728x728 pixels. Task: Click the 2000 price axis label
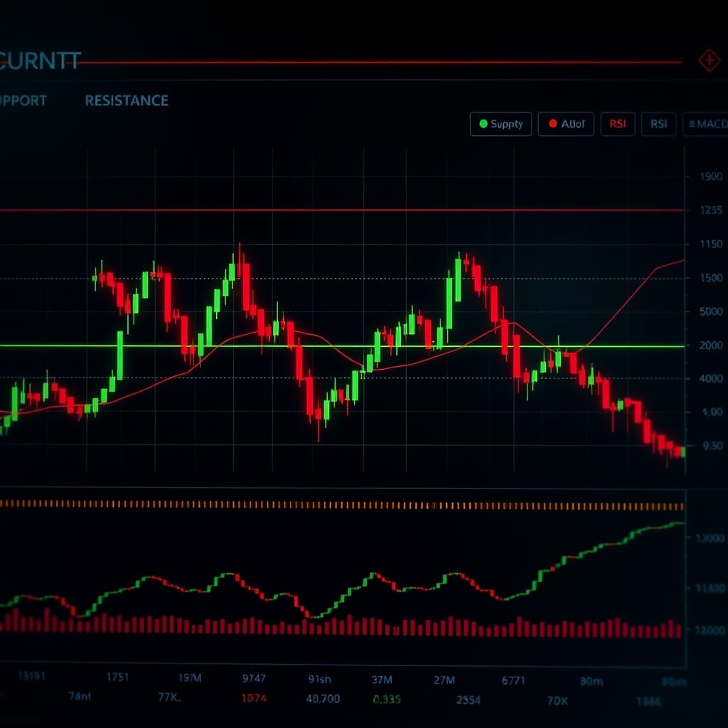(711, 345)
